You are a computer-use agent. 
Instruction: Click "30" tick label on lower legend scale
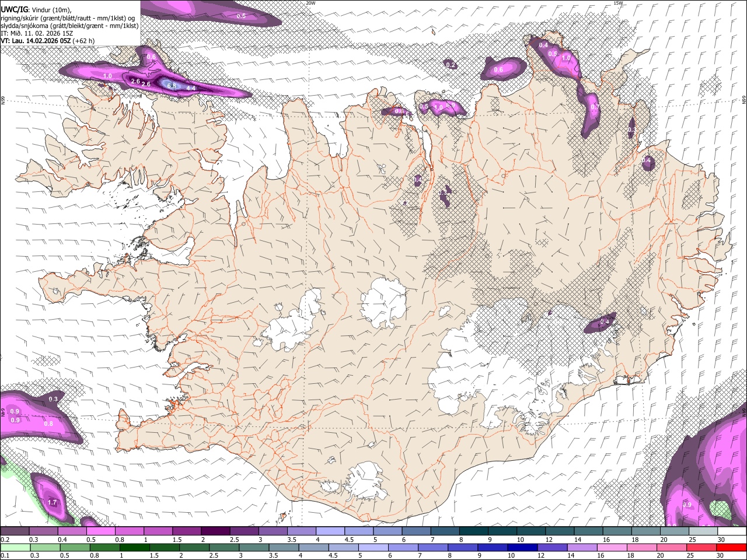pos(720,555)
